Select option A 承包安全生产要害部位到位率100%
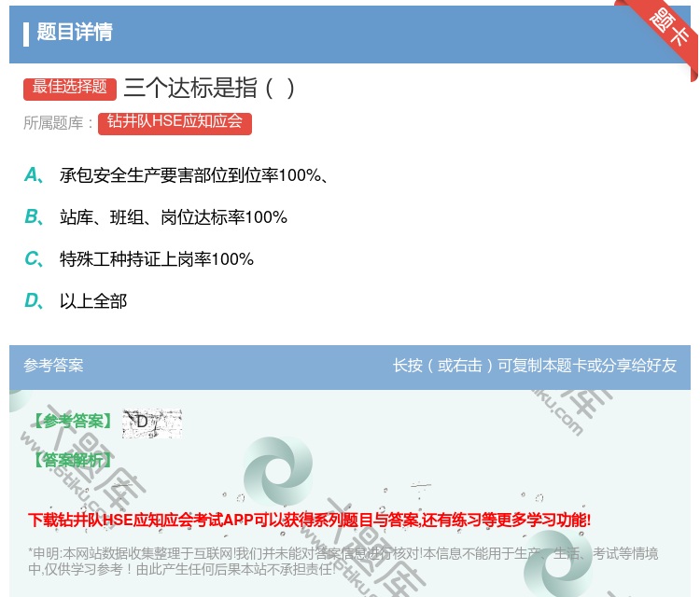 193,175
